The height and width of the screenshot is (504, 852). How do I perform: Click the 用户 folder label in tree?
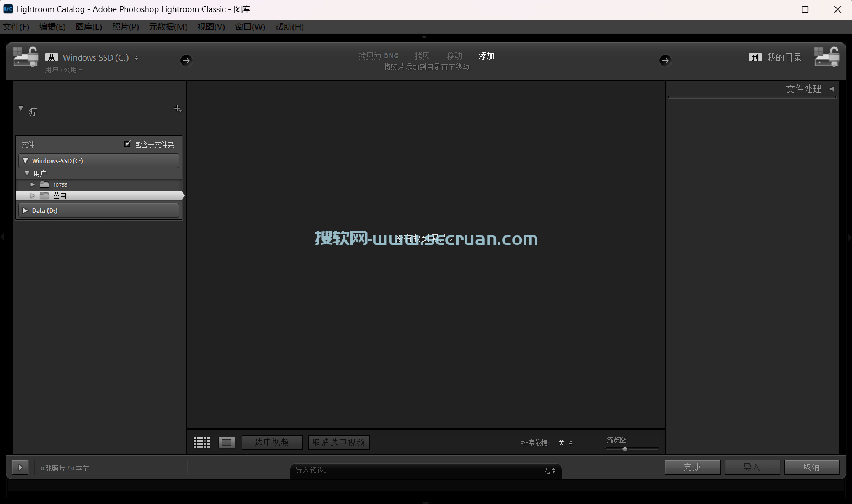click(40, 174)
